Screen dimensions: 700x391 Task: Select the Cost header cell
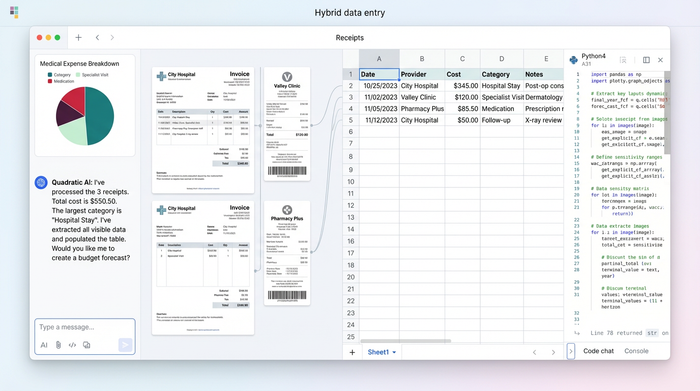(x=462, y=74)
